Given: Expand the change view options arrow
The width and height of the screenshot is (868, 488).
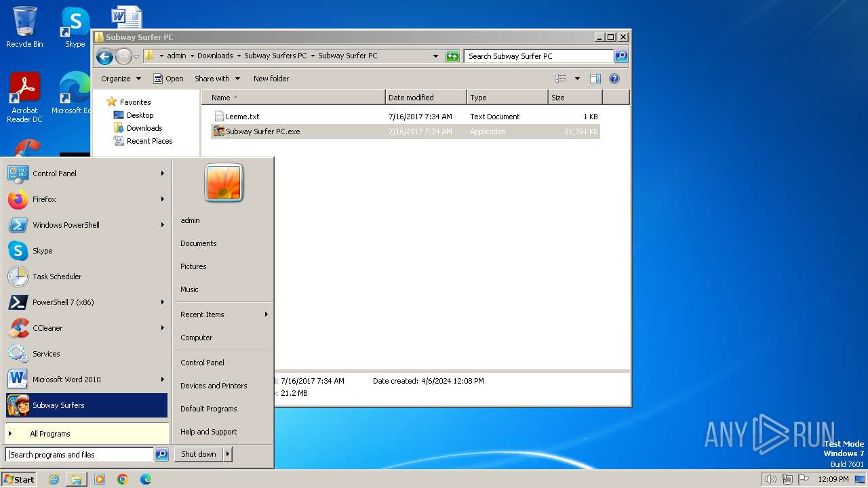Looking at the screenshot, I should point(577,79).
